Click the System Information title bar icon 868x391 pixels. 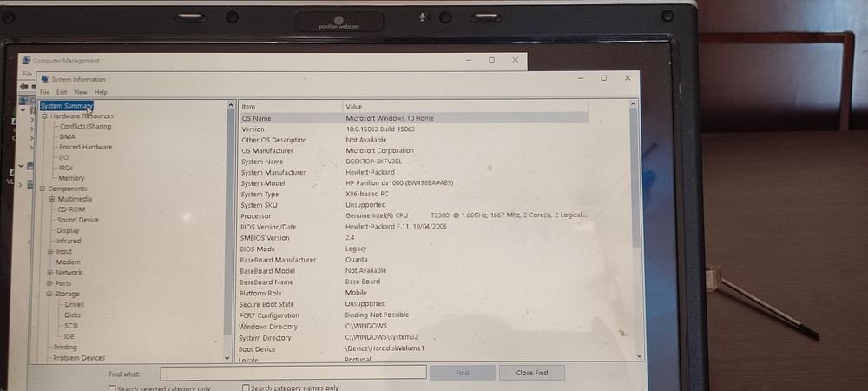click(x=45, y=79)
